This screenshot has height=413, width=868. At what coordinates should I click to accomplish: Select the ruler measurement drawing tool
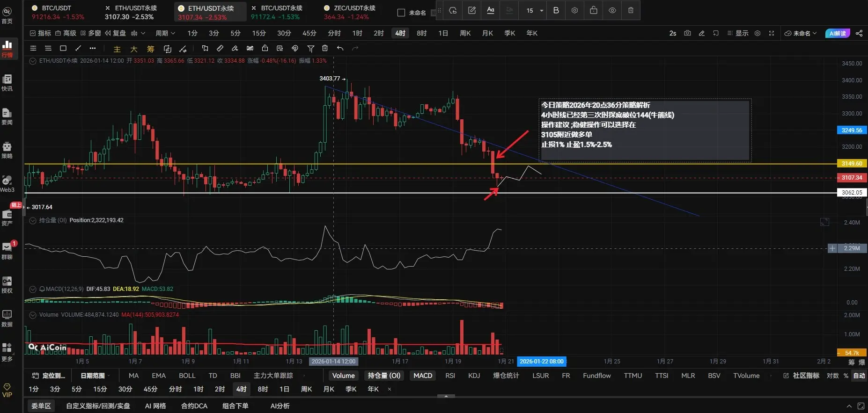[x=220, y=48]
